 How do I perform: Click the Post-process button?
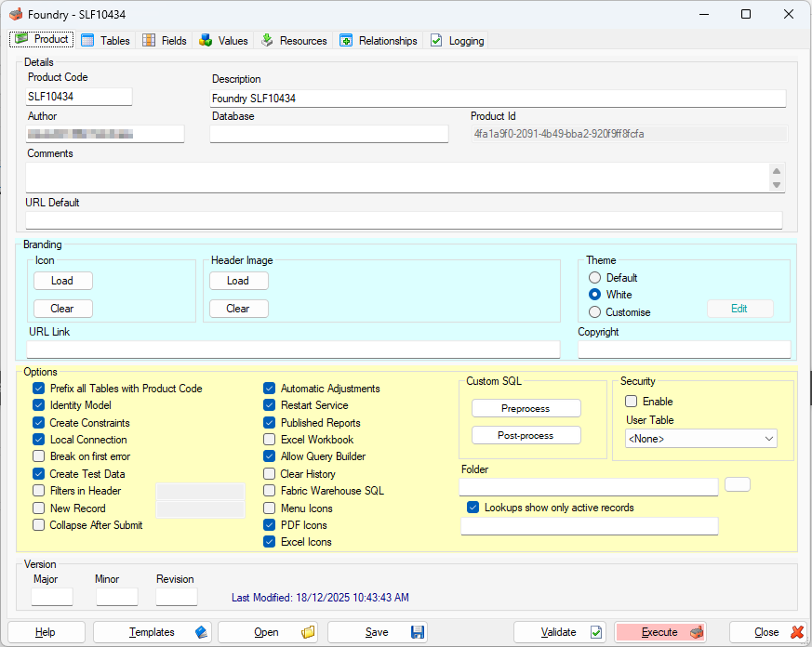pyautogui.click(x=526, y=435)
